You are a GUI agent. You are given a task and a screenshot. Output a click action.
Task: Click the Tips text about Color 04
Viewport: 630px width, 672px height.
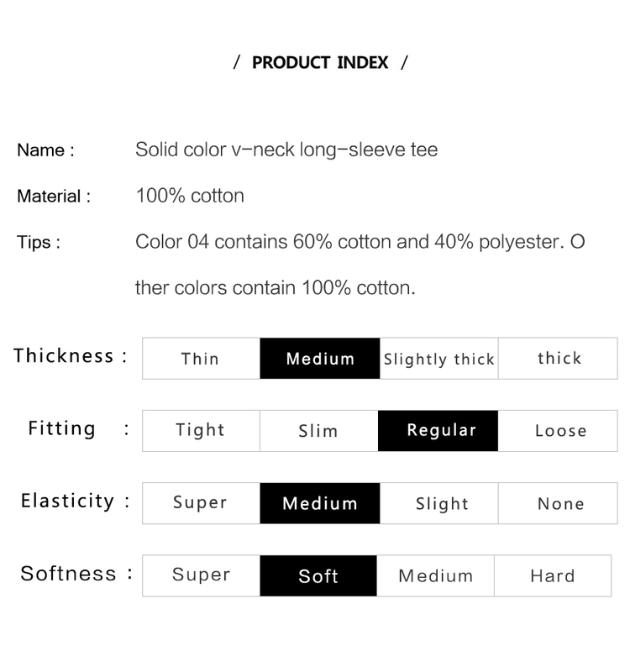[360, 265]
